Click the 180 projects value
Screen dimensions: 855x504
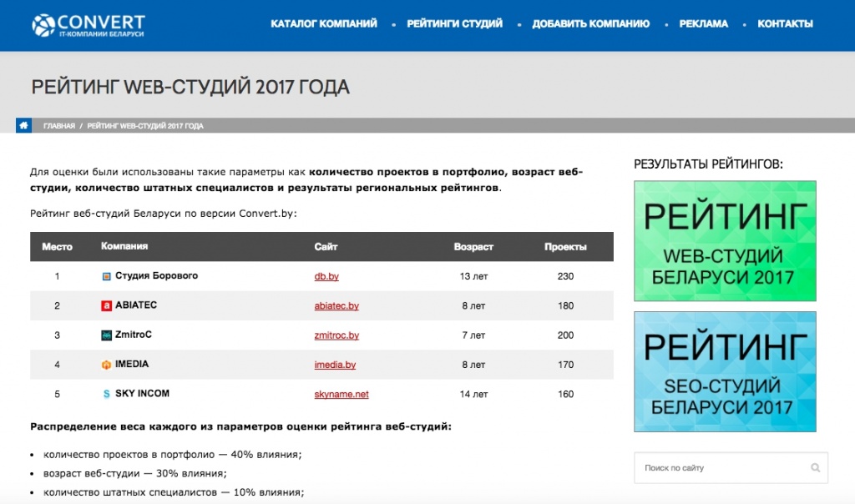click(x=565, y=305)
